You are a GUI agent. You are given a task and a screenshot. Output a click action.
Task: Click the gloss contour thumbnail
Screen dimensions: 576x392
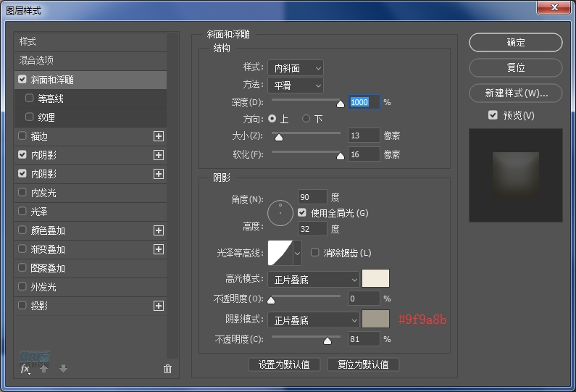[280, 253]
